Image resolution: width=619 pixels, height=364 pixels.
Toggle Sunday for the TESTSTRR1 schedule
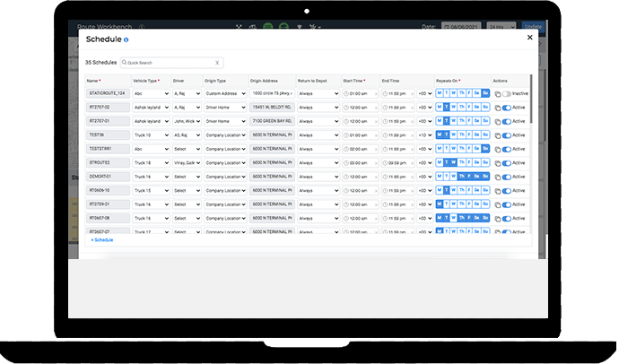click(x=485, y=149)
